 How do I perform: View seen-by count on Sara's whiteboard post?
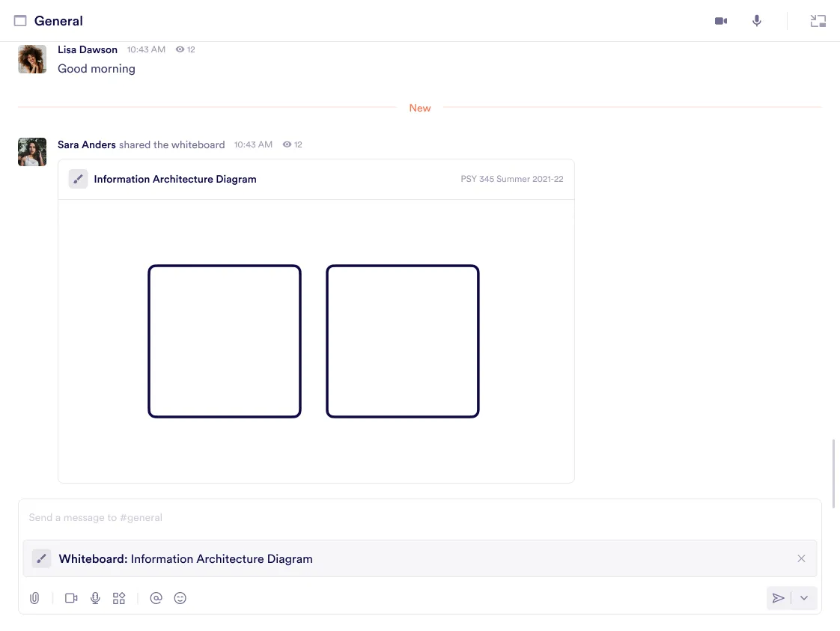(292, 144)
